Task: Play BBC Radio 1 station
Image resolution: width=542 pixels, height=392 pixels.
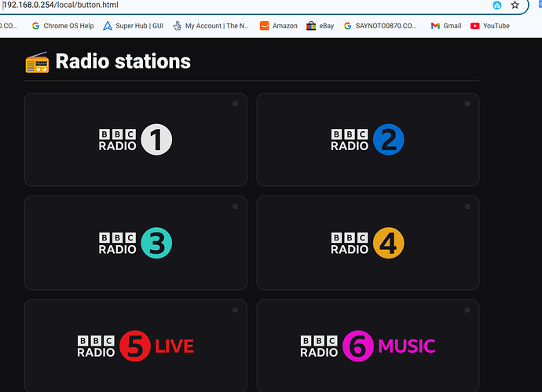Action: click(x=135, y=140)
